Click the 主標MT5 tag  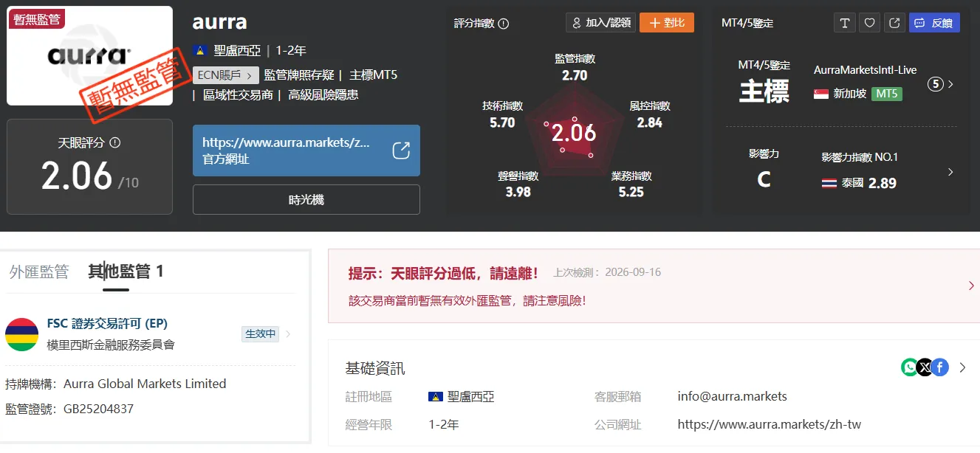(374, 75)
